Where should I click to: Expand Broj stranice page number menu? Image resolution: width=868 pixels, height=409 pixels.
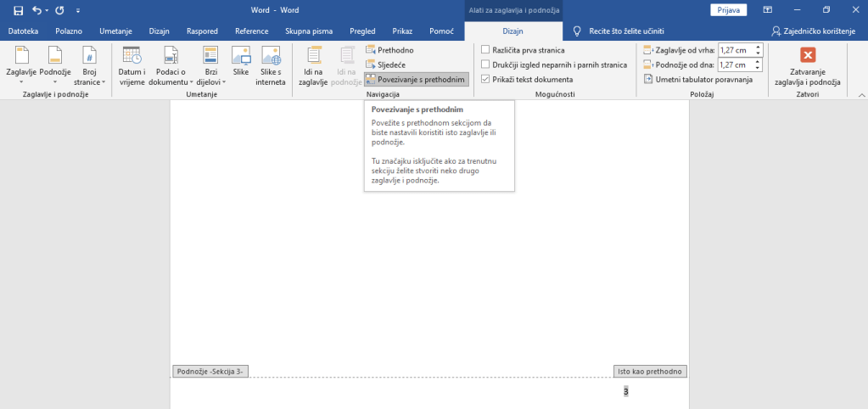coord(89,64)
